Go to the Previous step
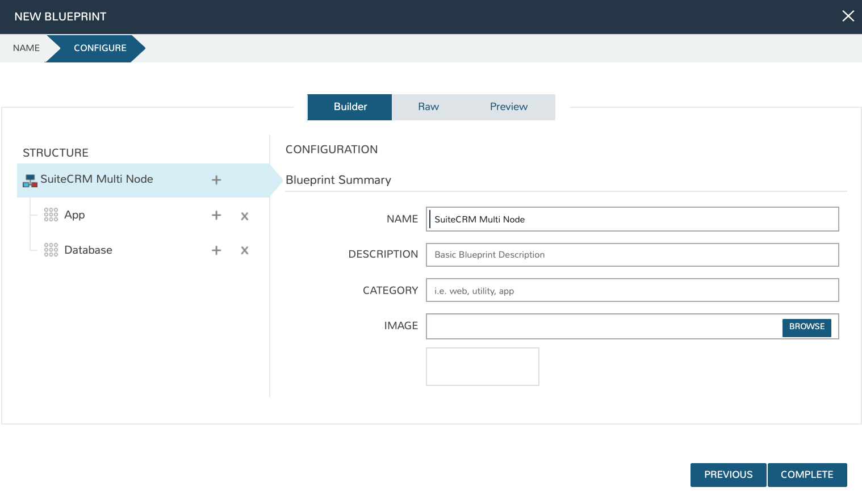This screenshot has width=862, height=504. (x=728, y=474)
